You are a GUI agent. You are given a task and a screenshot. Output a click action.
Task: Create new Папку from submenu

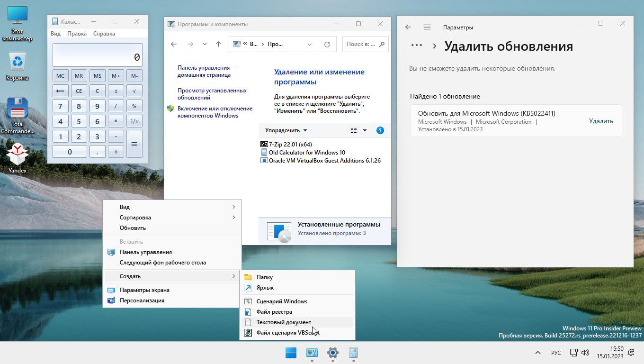coord(297,277)
